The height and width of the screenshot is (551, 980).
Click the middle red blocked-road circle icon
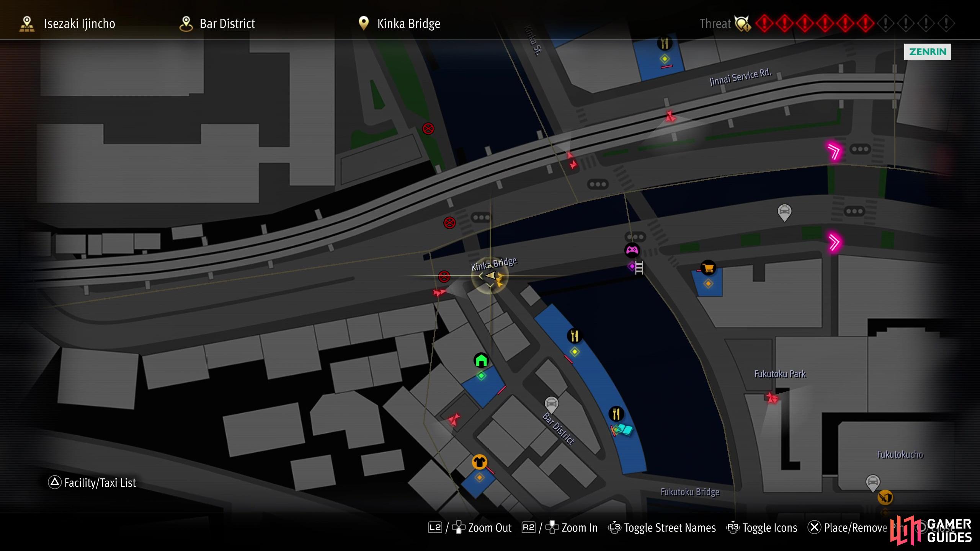(x=449, y=223)
